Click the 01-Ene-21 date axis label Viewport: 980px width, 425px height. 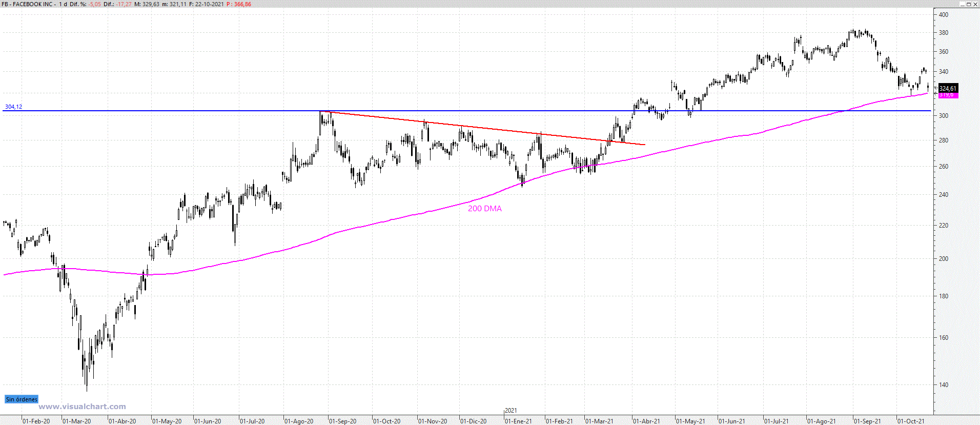pyautogui.click(x=519, y=421)
